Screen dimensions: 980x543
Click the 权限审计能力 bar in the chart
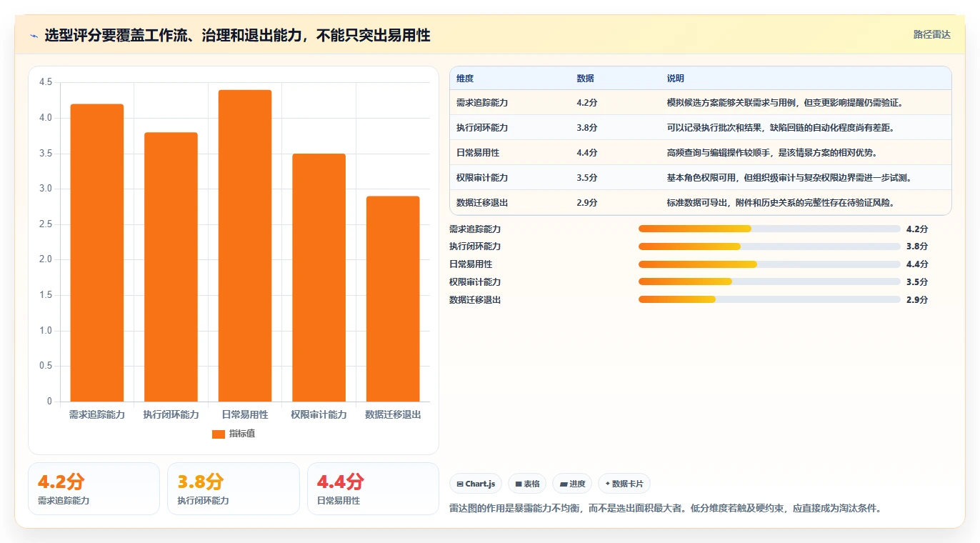pos(319,278)
